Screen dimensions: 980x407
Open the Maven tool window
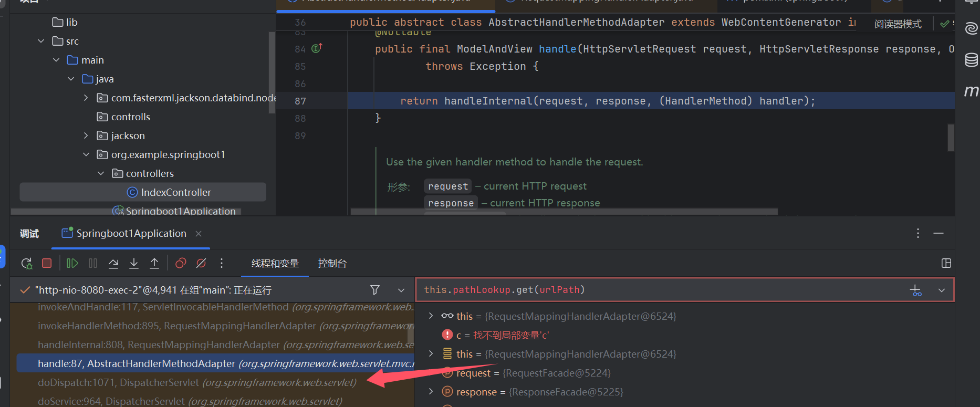[971, 91]
